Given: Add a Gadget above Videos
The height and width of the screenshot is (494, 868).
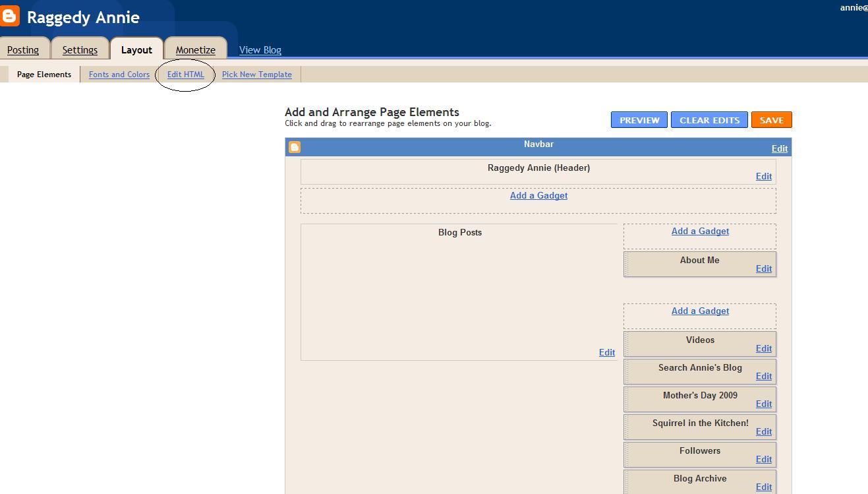Looking at the screenshot, I should [700, 311].
